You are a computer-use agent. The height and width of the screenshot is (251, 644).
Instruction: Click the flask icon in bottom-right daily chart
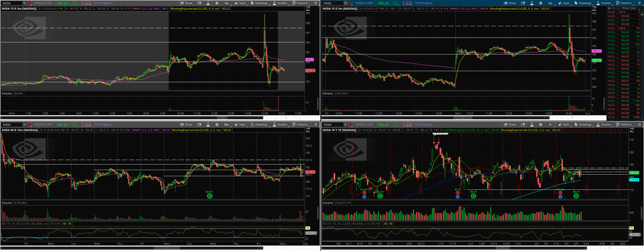(531, 124)
